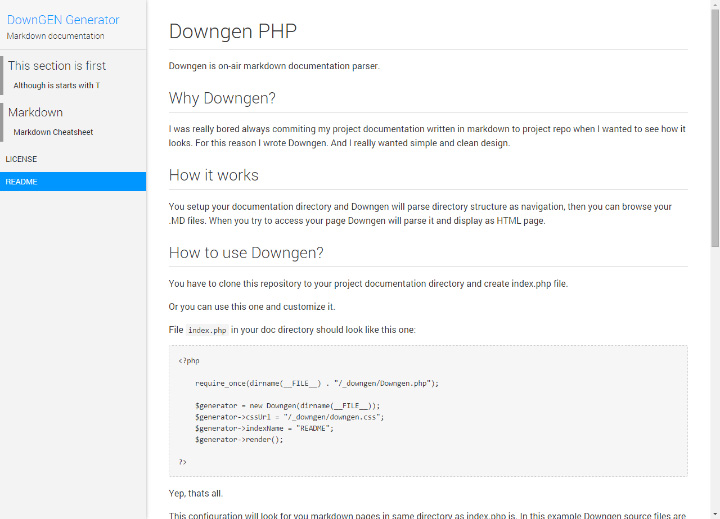Click the 'new Downgen(dirname(__FILE__))' code line
This screenshot has width=720, height=519.
tap(287, 406)
